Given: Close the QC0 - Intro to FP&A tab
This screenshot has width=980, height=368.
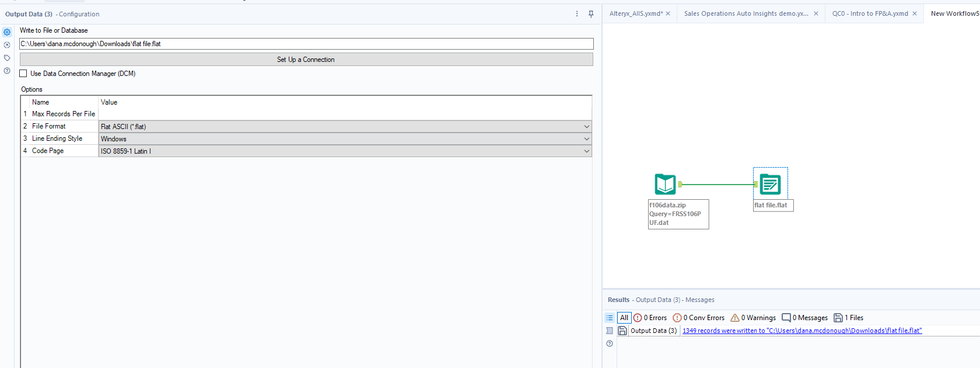Looking at the screenshot, I should tap(915, 13).
